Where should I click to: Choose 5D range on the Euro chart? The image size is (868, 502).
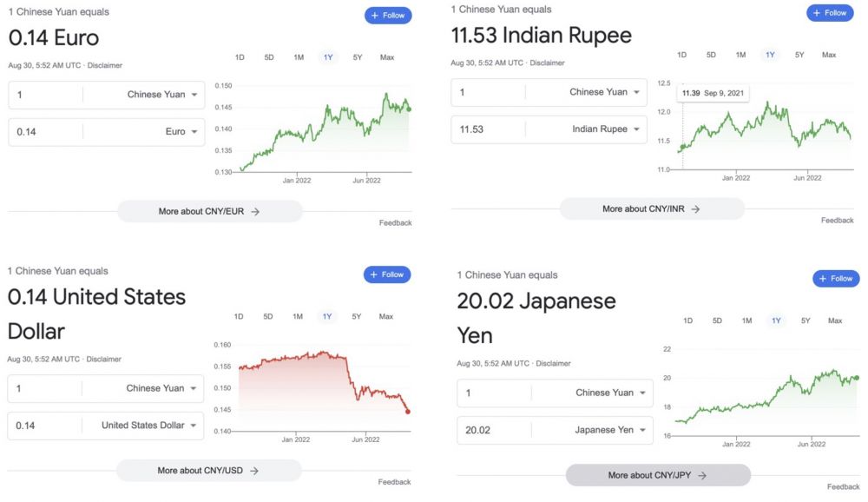(x=269, y=57)
